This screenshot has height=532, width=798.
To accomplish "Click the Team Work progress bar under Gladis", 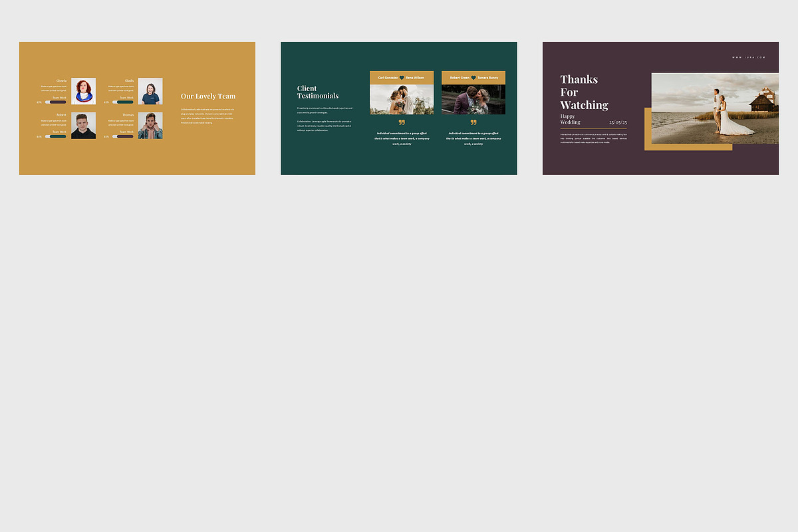I will pyautogui.click(x=123, y=102).
